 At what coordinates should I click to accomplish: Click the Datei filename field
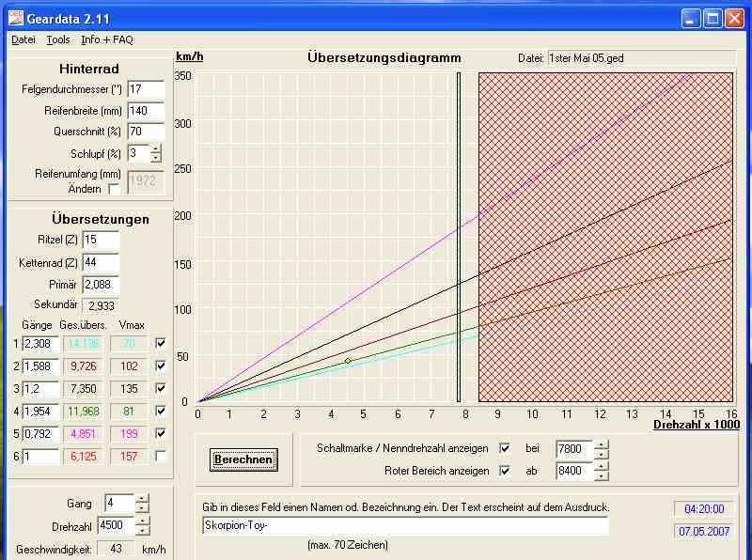point(641,58)
